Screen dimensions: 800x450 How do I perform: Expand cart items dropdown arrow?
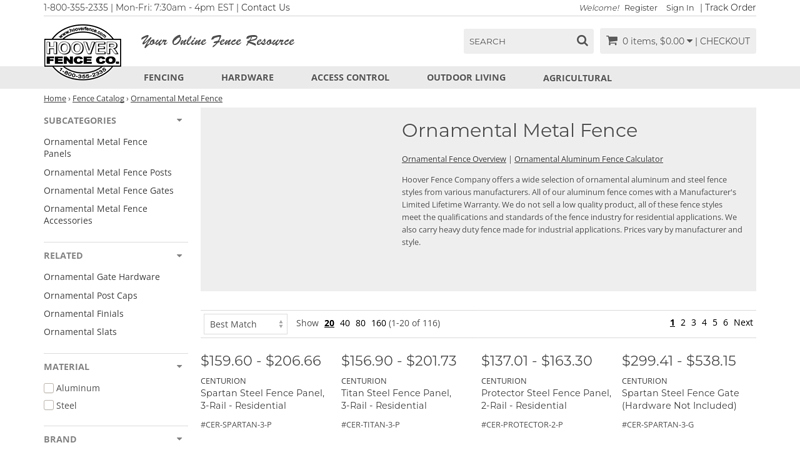click(689, 41)
